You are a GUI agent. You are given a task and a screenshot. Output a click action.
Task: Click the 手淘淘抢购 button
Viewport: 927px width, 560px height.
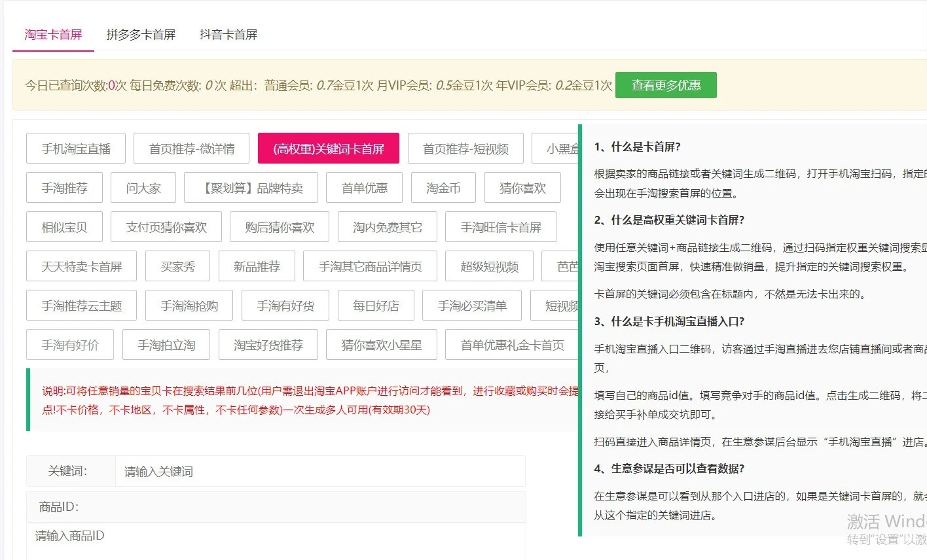click(189, 306)
